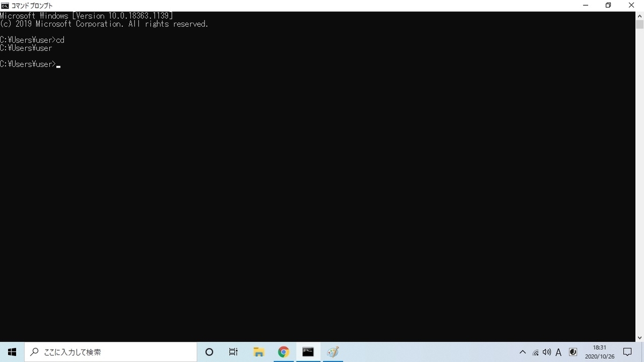Open the Action Center notification icon

[x=627, y=352]
